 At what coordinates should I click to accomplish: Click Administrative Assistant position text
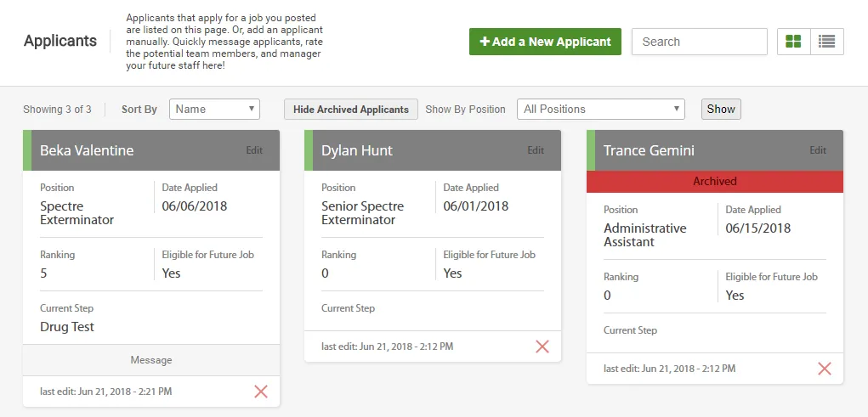coord(645,235)
